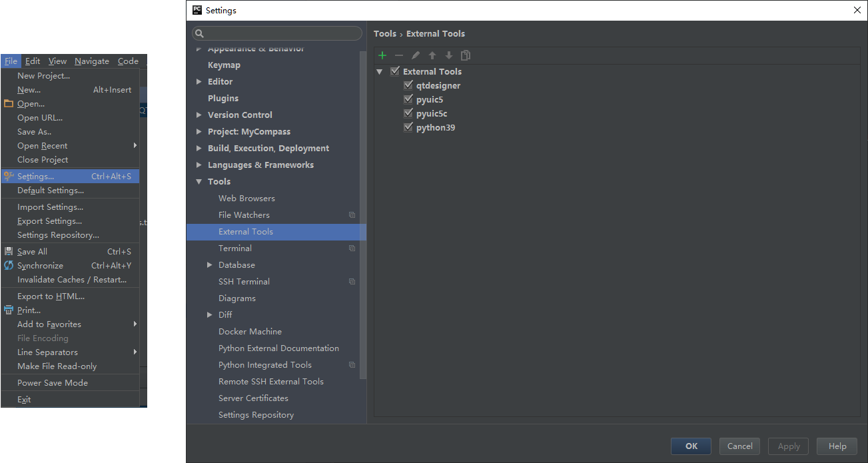Click the Edit tool pencil icon
The height and width of the screenshot is (463, 868).
point(416,55)
